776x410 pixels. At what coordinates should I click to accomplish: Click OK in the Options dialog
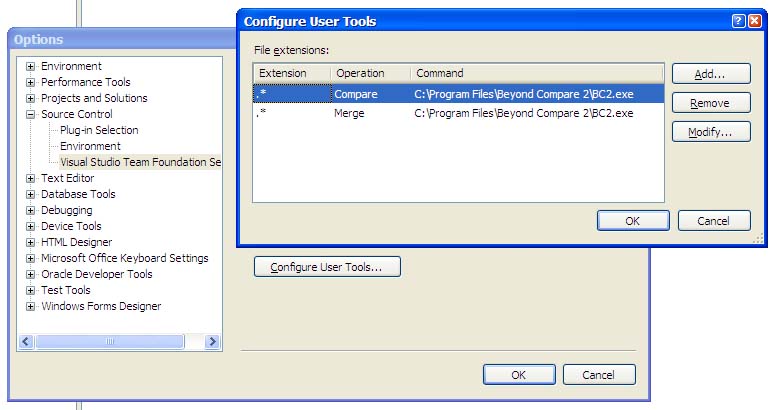(519, 375)
